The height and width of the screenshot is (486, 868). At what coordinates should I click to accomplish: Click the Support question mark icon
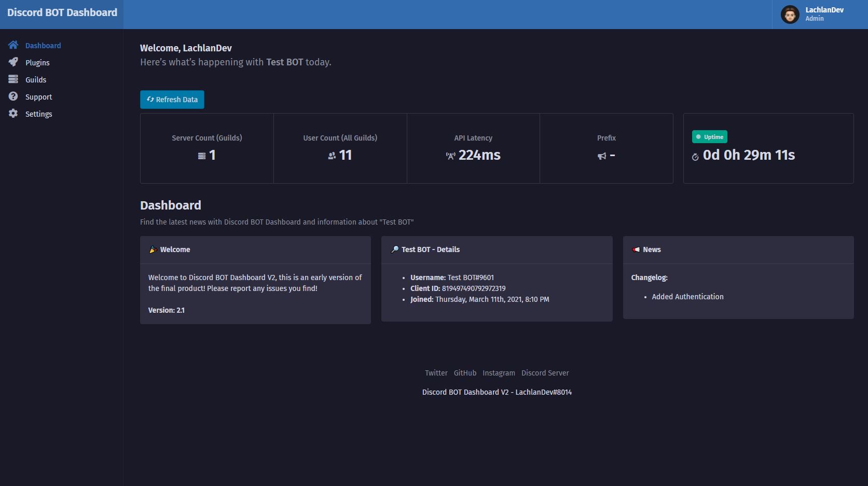click(13, 96)
